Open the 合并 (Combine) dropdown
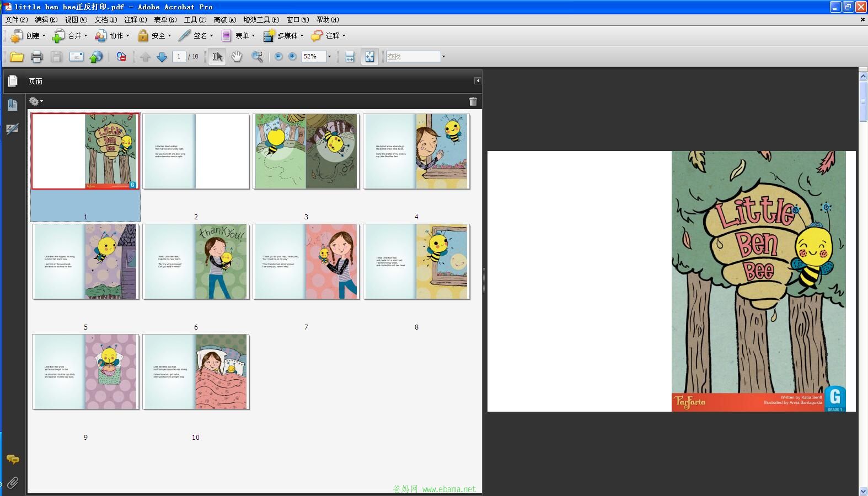 click(69, 36)
